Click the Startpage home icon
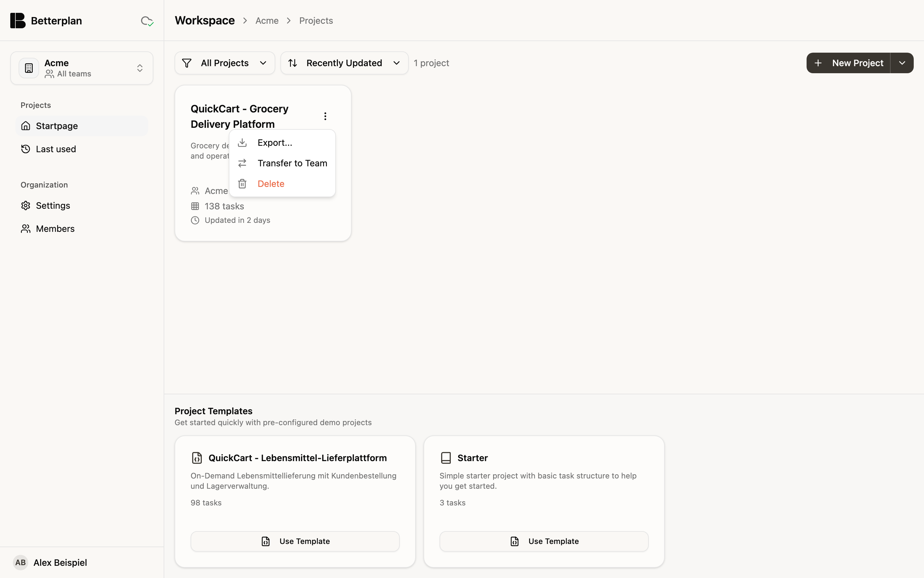This screenshot has height=578, width=924. click(x=26, y=126)
